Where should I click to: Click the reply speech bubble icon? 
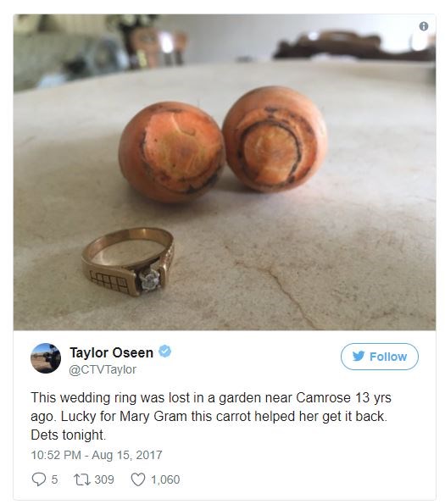coord(39,479)
